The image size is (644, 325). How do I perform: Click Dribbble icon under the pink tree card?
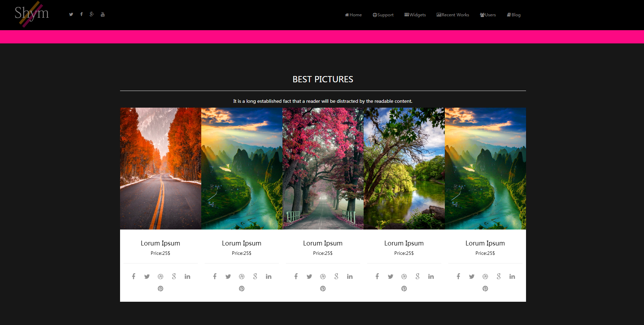coord(323,276)
